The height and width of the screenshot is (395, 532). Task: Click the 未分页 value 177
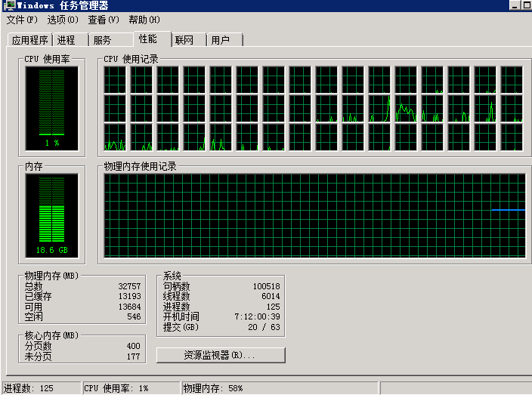[133, 356]
